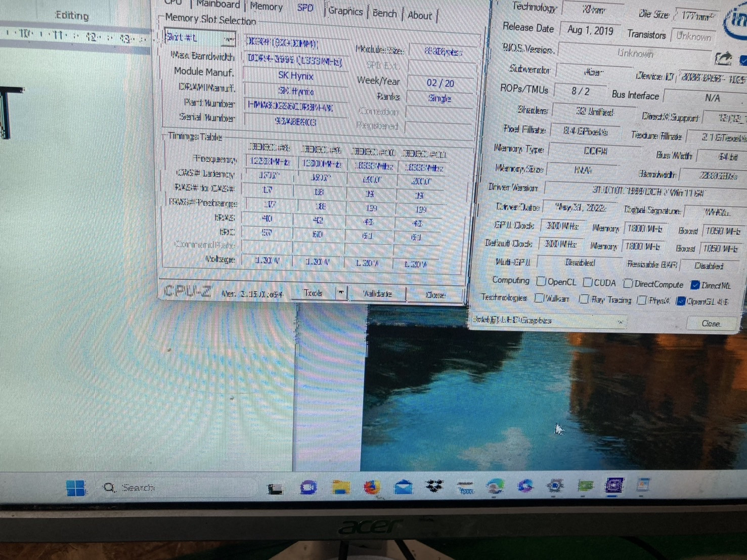747x560 pixels.
Task: Open the Copilot swirl icon on taskbar
Action: coord(525,486)
